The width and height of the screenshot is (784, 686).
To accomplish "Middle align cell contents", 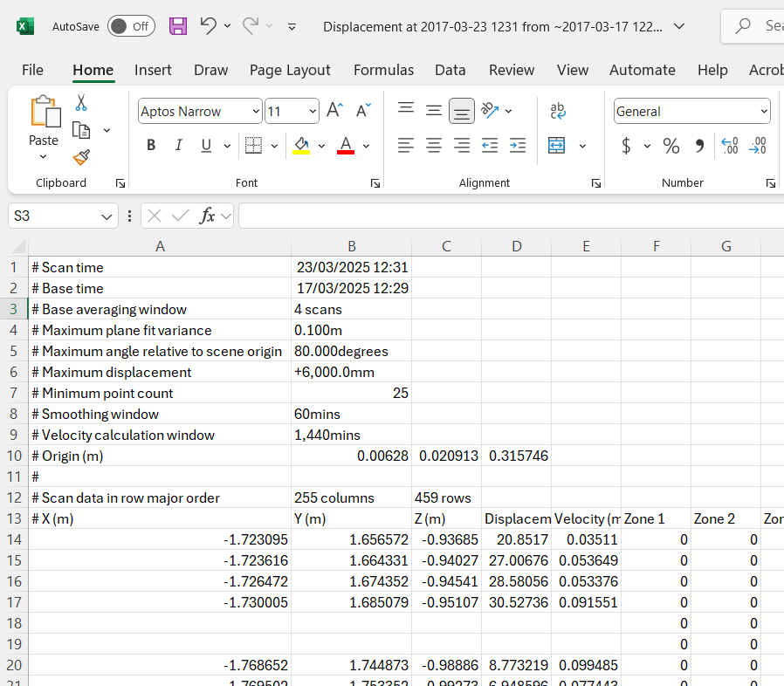I will coord(434,110).
